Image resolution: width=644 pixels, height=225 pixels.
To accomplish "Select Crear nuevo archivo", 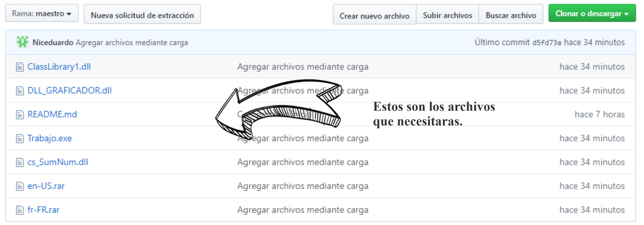I will point(374,15).
